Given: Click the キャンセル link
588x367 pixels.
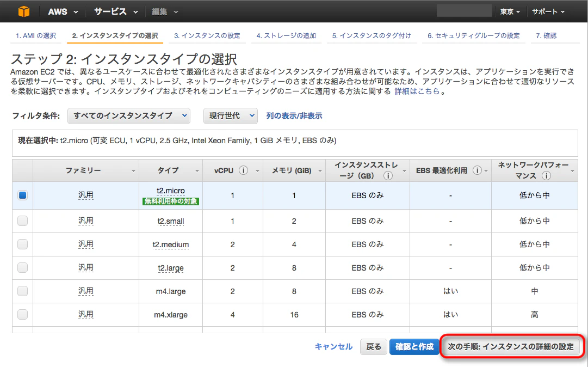Looking at the screenshot, I should pyautogui.click(x=333, y=347).
